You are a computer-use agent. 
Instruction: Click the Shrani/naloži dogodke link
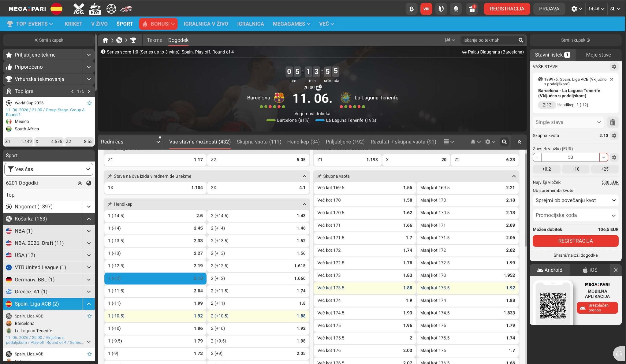pyautogui.click(x=575, y=255)
